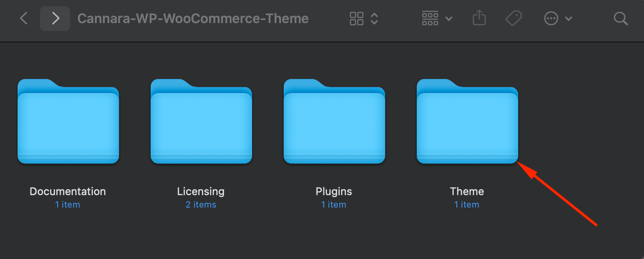Select the Licensing folder icon
644x259 pixels.
[201, 122]
